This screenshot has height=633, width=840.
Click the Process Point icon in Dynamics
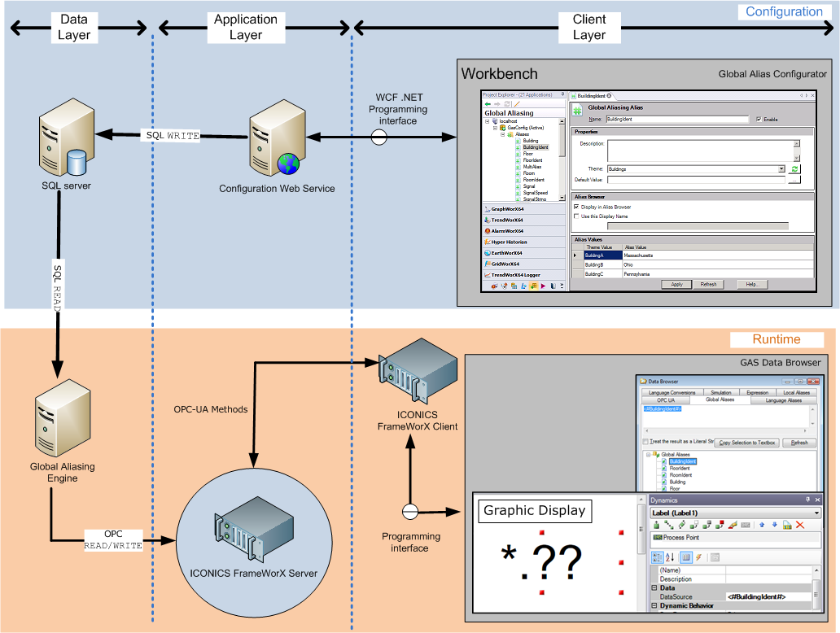tap(658, 537)
